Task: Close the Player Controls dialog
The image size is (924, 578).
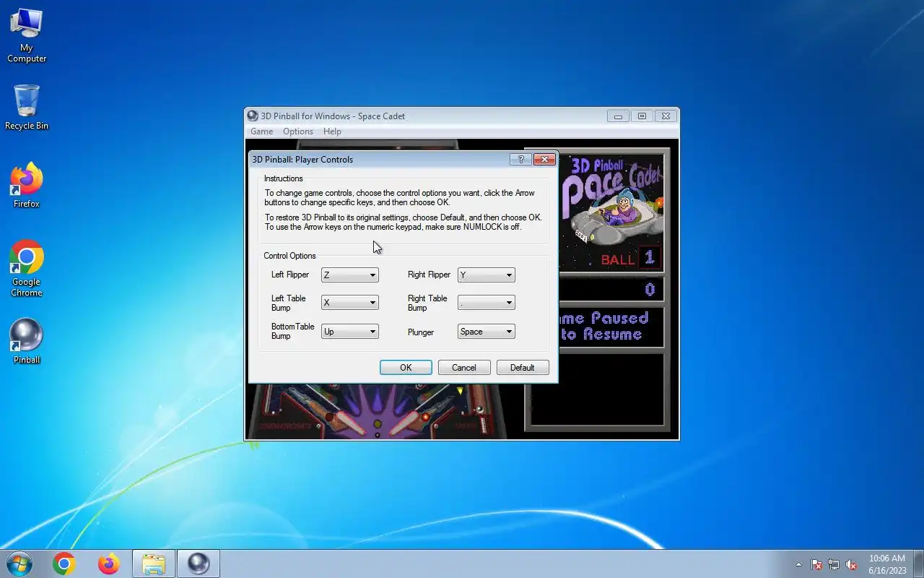Action: coord(544,159)
